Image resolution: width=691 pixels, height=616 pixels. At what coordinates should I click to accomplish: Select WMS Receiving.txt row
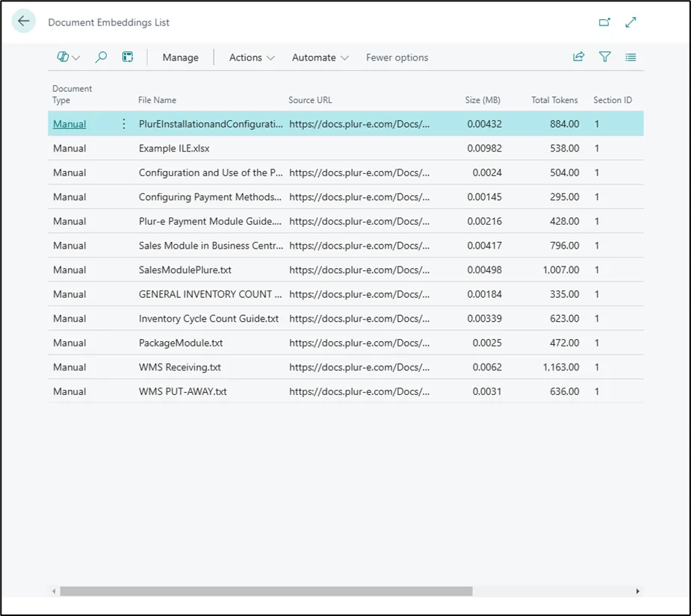pyautogui.click(x=345, y=367)
